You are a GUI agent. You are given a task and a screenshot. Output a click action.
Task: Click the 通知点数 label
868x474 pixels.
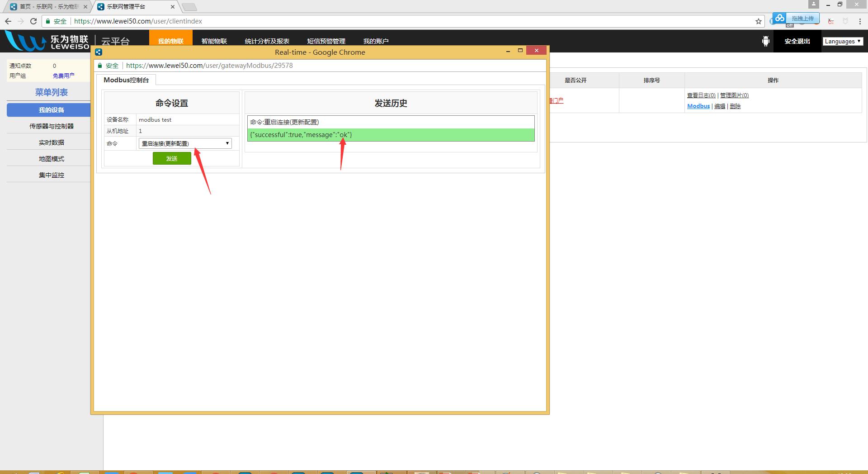pos(20,66)
